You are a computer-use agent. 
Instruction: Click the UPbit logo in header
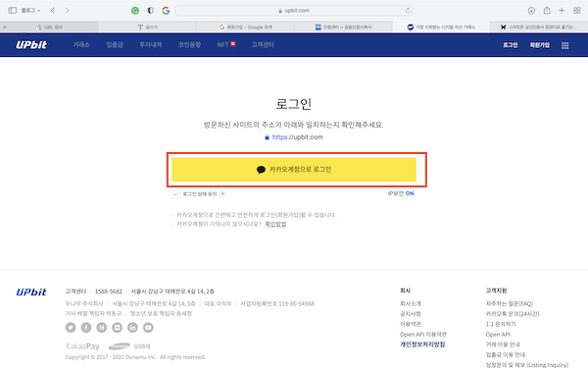(x=31, y=45)
